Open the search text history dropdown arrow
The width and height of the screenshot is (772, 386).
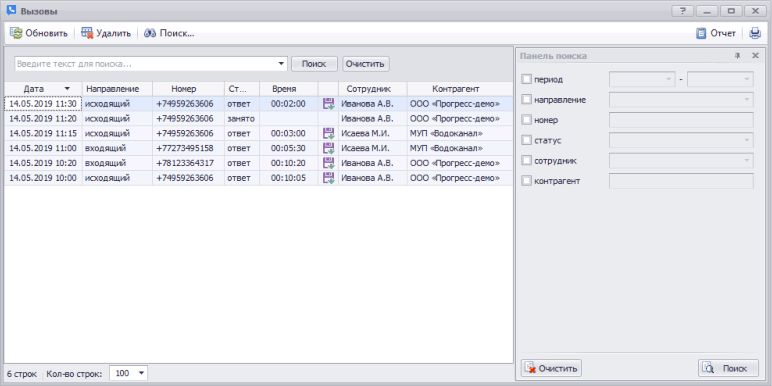pos(282,64)
